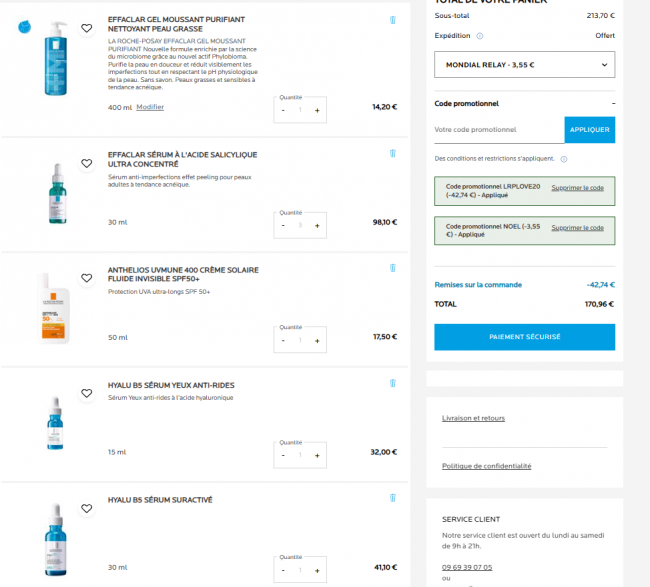The height and width of the screenshot is (587, 650).
Task: Remove Effaclar Sérum with trash icon
Action: [392, 154]
